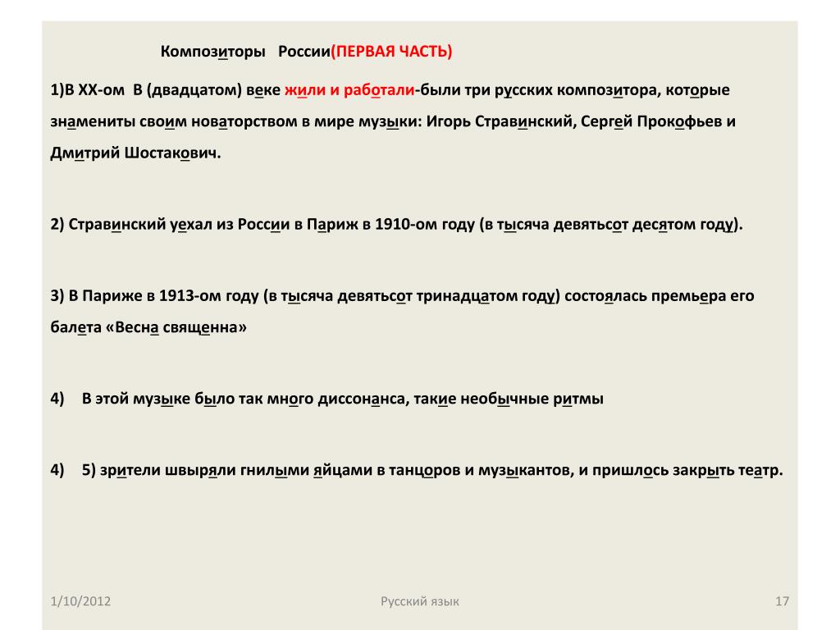
Task: Click the words 'необычные ритмы'
Action: coord(532,399)
